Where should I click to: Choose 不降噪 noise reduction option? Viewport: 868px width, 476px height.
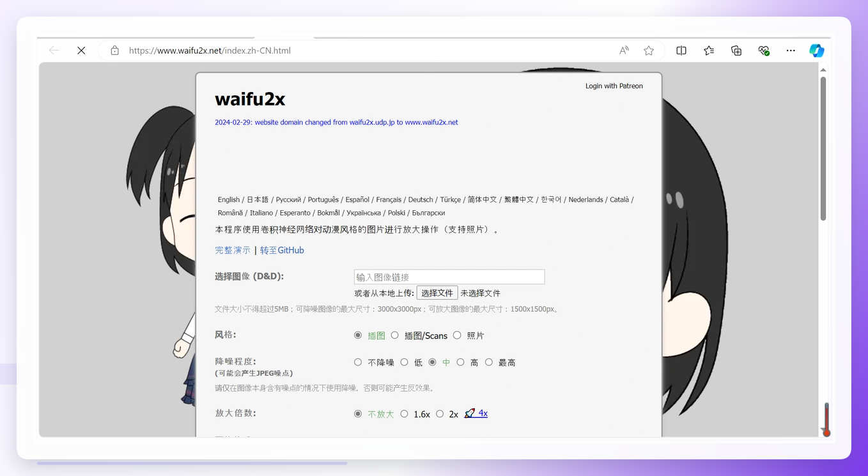tap(358, 362)
